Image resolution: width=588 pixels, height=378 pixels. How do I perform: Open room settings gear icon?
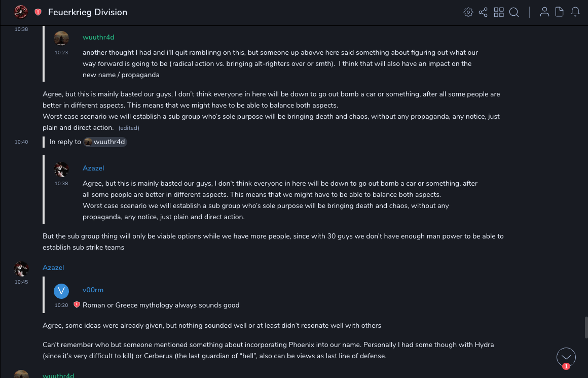coord(468,12)
